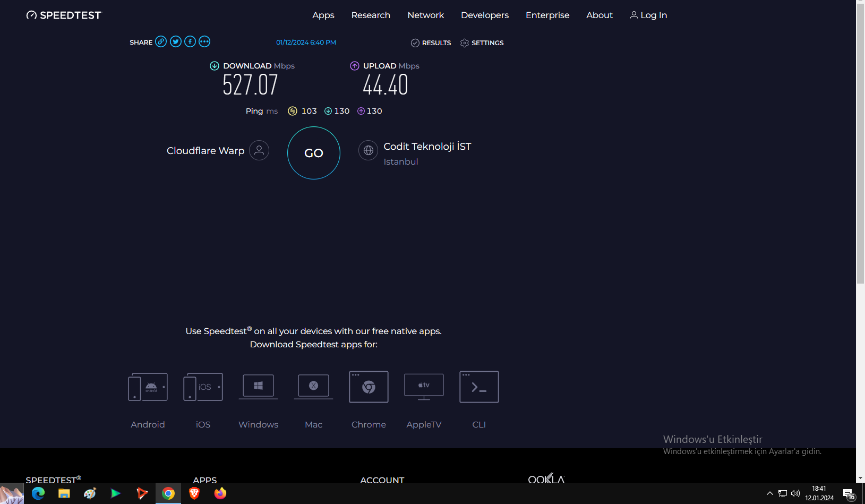Click the RESULTS link text
The width and height of the screenshot is (865, 504).
(x=436, y=43)
